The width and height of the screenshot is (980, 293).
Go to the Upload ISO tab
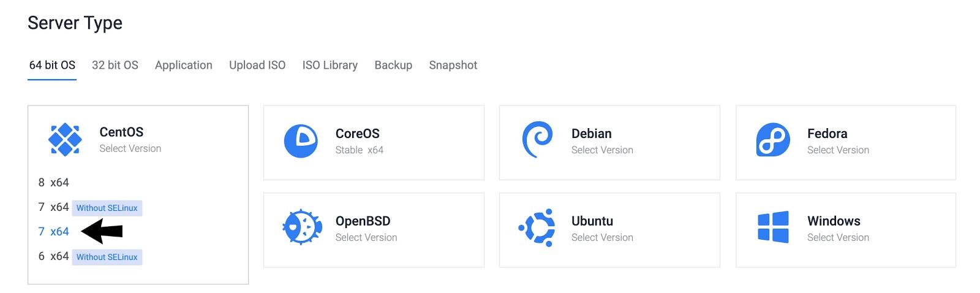257,65
